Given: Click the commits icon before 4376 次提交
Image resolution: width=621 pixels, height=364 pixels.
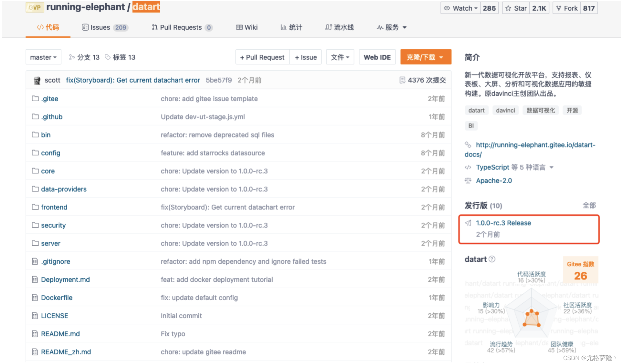Looking at the screenshot, I should click(402, 80).
